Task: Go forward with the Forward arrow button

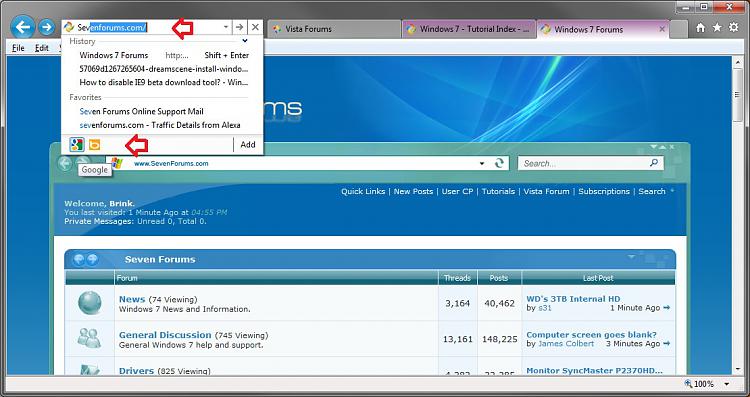Action: (x=46, y=27)
